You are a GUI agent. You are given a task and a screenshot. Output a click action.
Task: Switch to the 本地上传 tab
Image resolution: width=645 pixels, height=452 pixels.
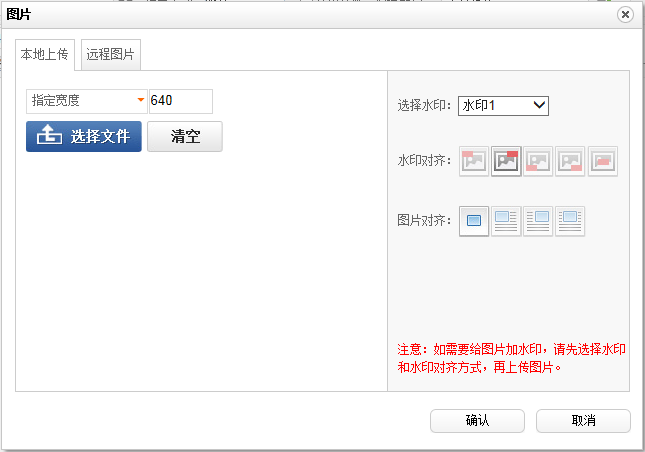[44, 55]
